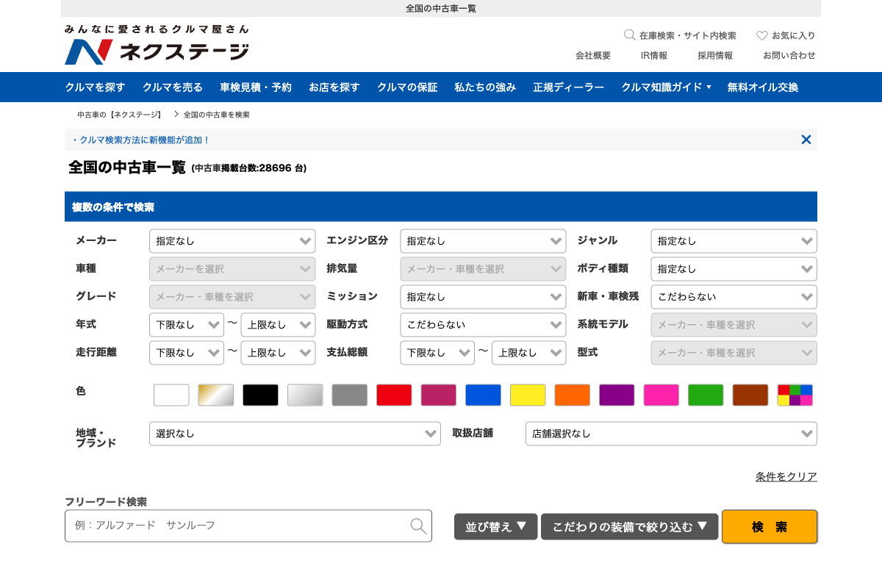Open the 取扱店舗 store dropdown
This screenshot has height=588, width=882.
click(x=670, y=434)
